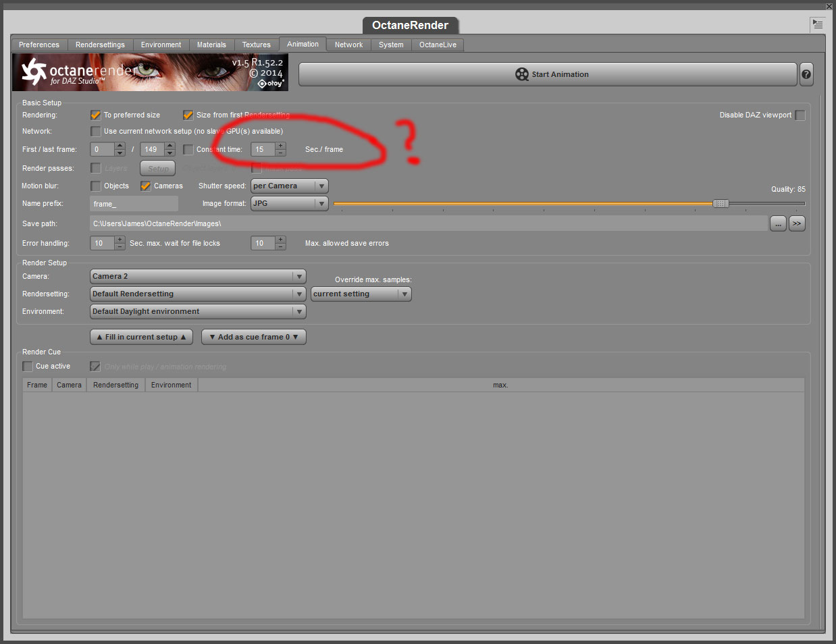Decrease last frame value with down arrow
The image size is (836, 644).
(x=170, y=153)
